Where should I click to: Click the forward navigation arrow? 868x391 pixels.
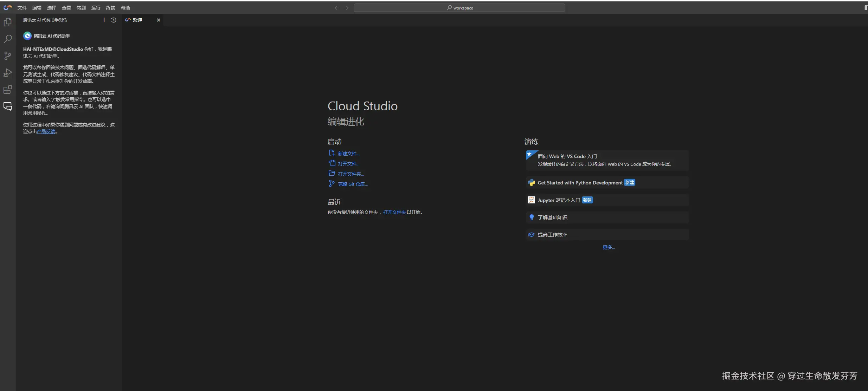pos(346,8)
